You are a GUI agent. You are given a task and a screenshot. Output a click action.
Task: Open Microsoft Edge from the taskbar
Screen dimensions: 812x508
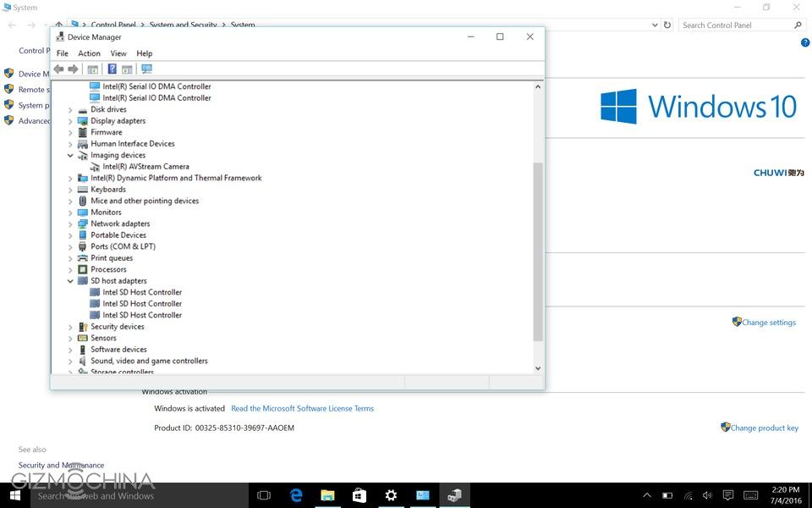(297, 495)
